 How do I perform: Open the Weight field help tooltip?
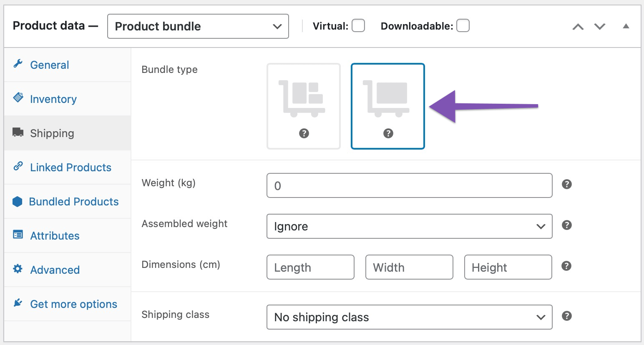(x=566, y=184)
